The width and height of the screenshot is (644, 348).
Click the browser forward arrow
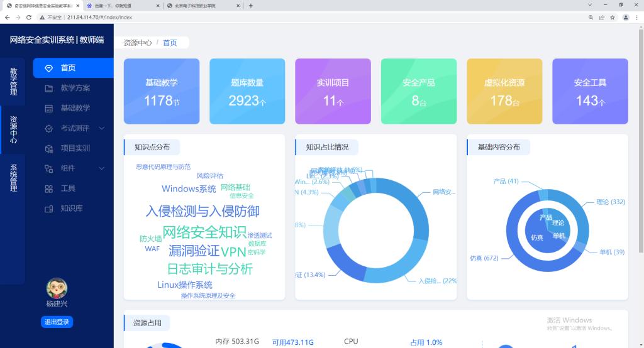coord(18,17)
